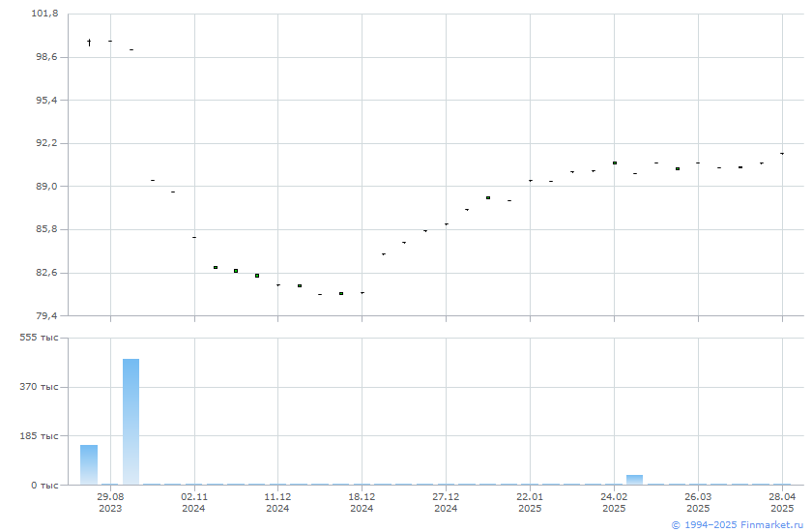Click the price marker on the 22.01 2025 gridline
The height and width of the screenshot is (532, 812).
click(531, 181)
